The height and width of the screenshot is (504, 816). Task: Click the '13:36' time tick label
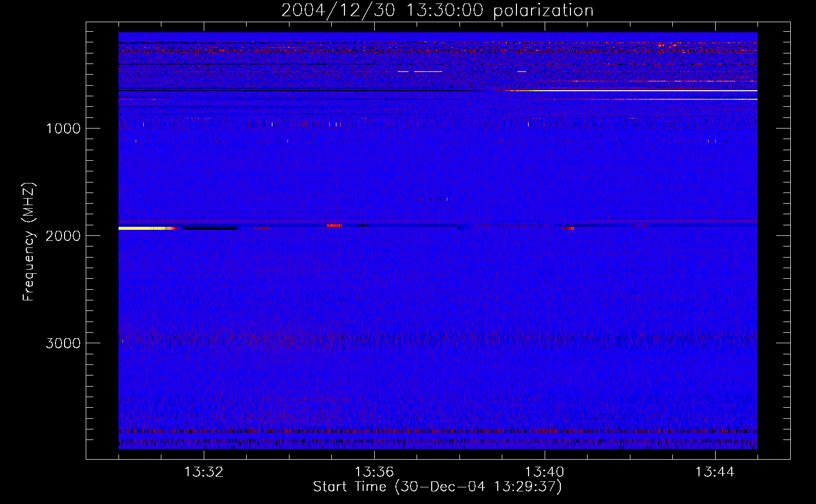pos(374,472)
